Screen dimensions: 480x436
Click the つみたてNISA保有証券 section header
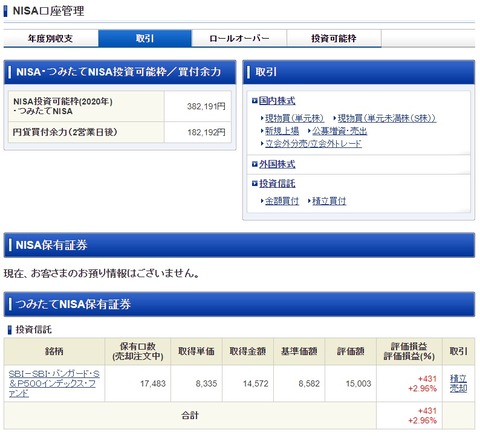coord(239,304)
